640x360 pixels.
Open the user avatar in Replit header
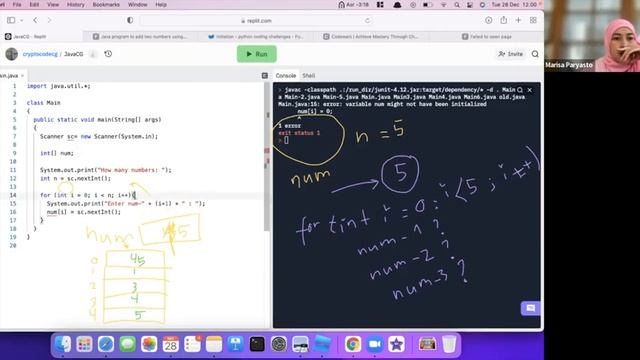pos(11,54)
